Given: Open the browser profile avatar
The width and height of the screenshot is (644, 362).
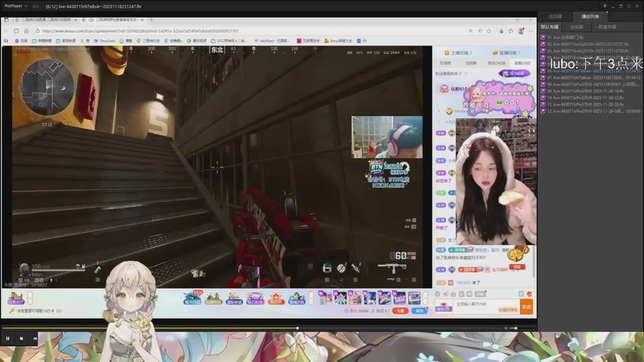Looking at the screenshot, I should [x=521, y=31].
